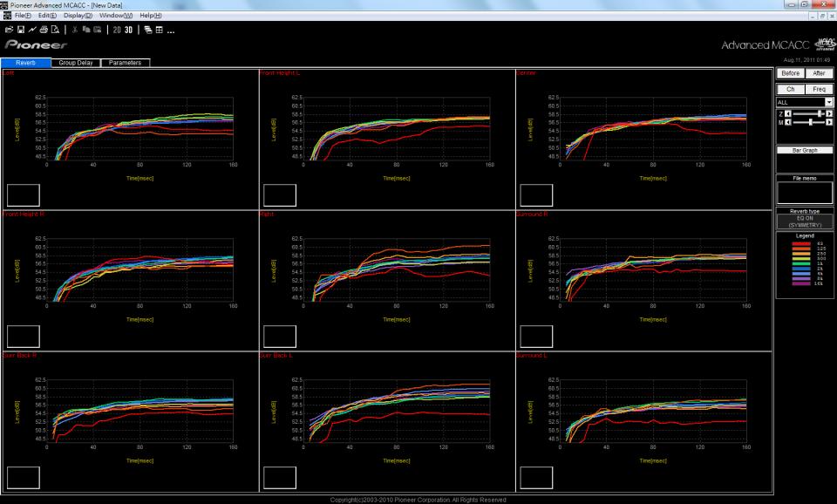The height and width of the screenshot is (504, 837).
Task: Click the Save floppy disk toolbar icon
Action: 21,30
